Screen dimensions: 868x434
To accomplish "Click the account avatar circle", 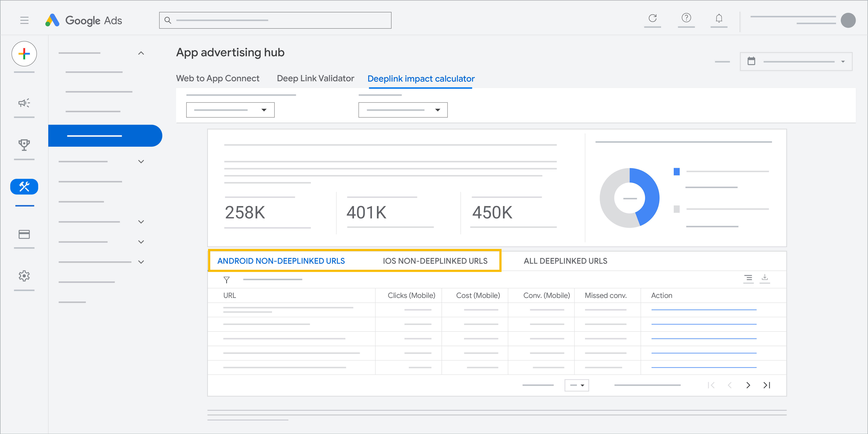I will 848,20.
